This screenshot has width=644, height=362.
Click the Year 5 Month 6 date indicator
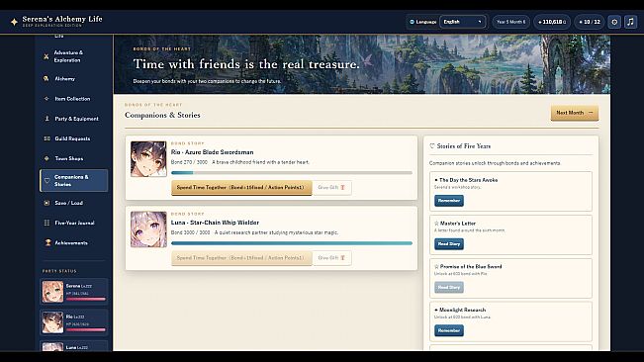[510, 22]
